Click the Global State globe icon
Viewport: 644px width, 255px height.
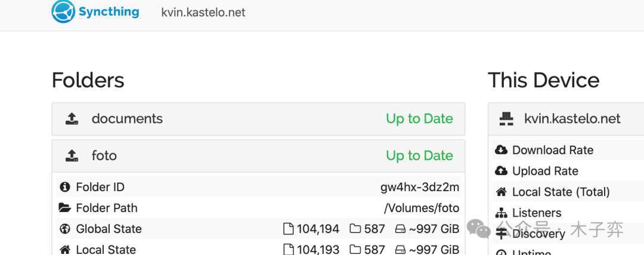(x=65, y=229)
